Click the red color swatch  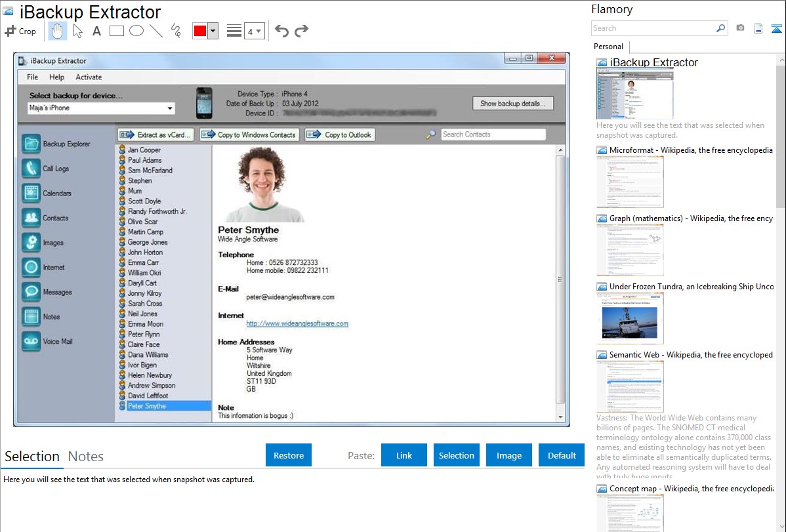[200, 31]
